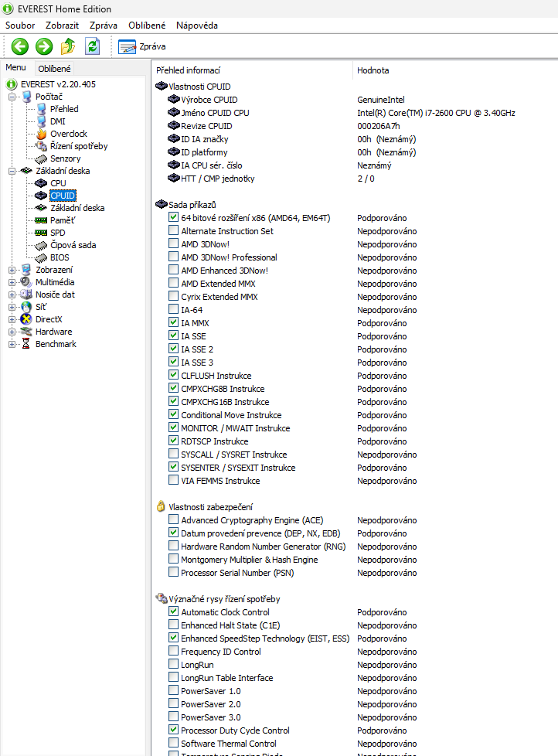The width and height of the screenshot is (558, 756).
Task: Open the Senzory chip icon
Action: [42, 158]
